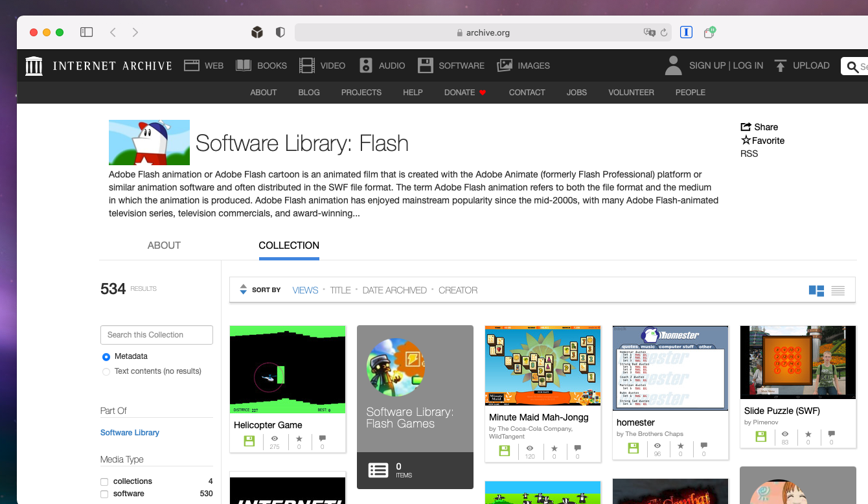Click SIGN UP | LOG IN
The height and width of the screenshot is (504, 868).
pos(726,65)
